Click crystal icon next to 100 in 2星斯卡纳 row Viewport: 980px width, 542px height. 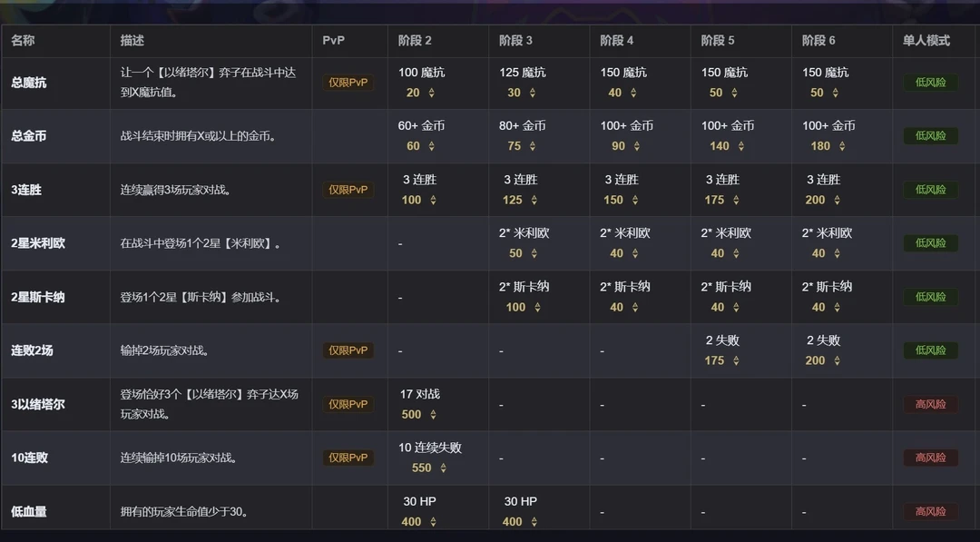click(x=536, y=308)
